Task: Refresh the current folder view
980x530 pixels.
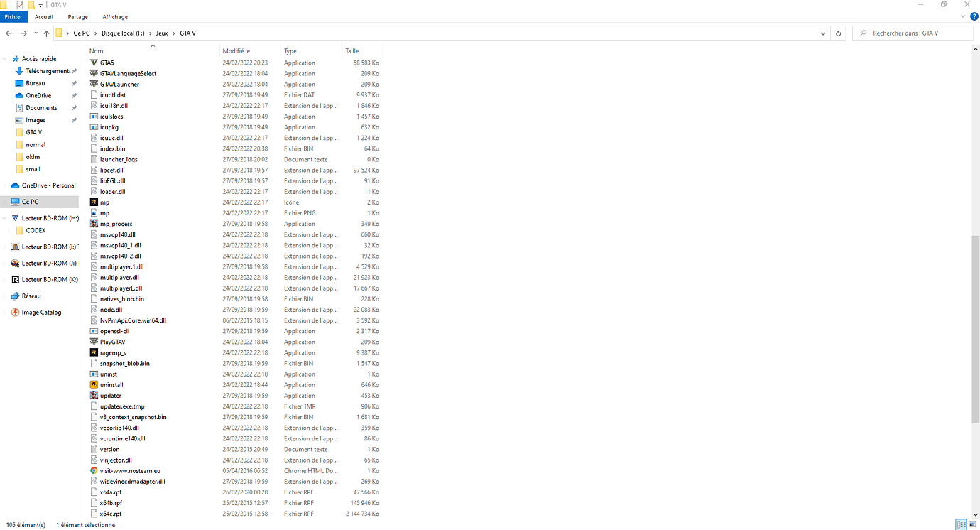Action: (838, 33)
